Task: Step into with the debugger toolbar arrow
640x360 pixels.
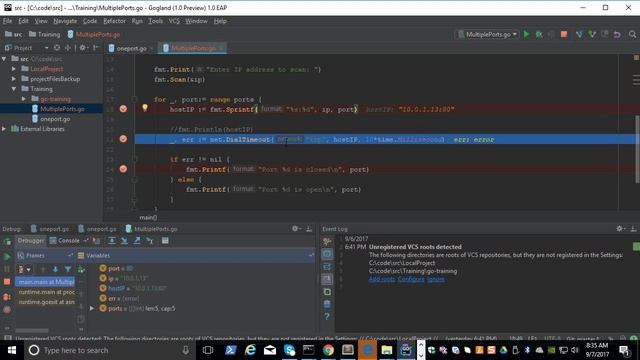Action: click(x=124, y=240)
